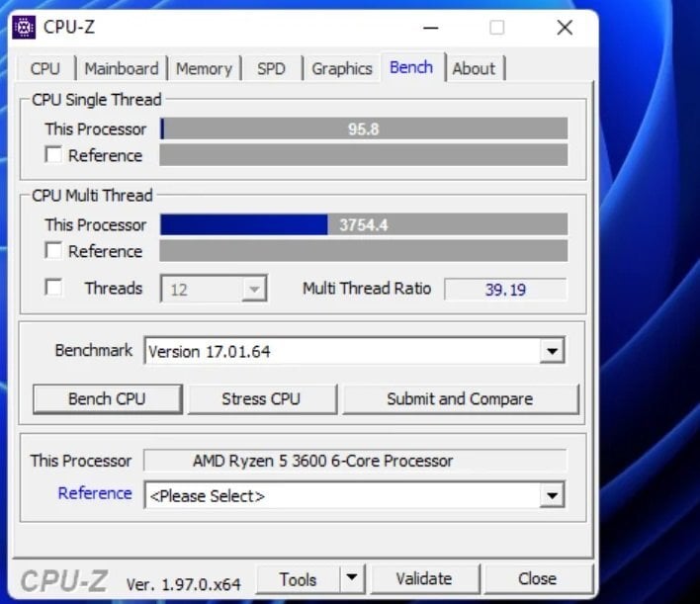Screen dimensions: 700x604
Task: Enable Single Thread Reference checkbox
Action: point(53,155)
